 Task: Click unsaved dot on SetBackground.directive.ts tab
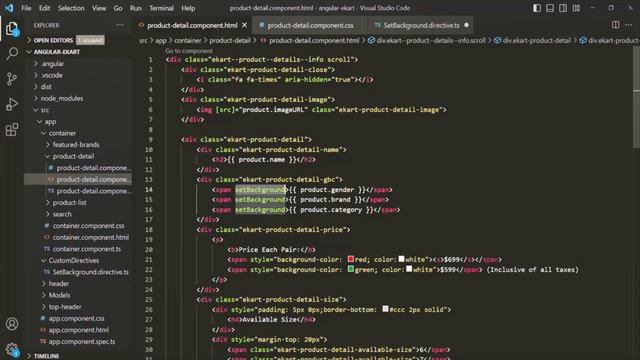[467, 25]
